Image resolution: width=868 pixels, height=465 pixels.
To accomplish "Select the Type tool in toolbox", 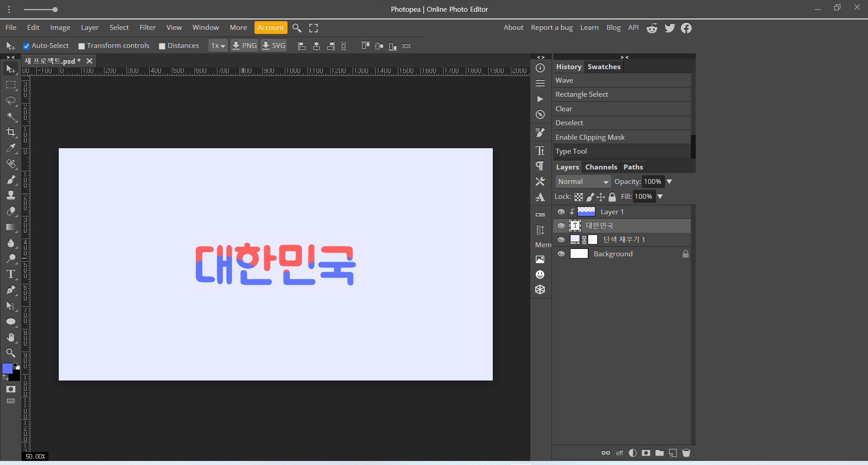I will tap(11, 274).
